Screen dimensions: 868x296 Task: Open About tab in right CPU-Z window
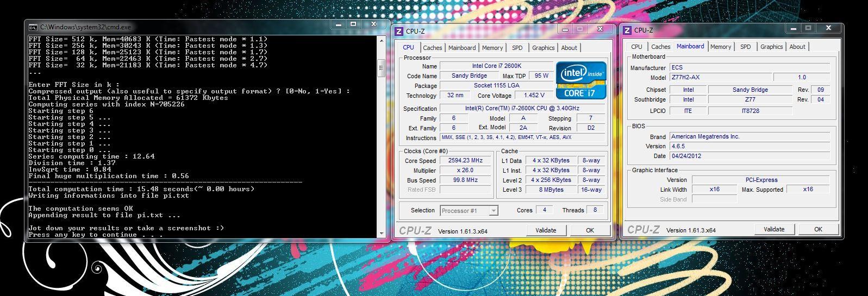[797, 47]
